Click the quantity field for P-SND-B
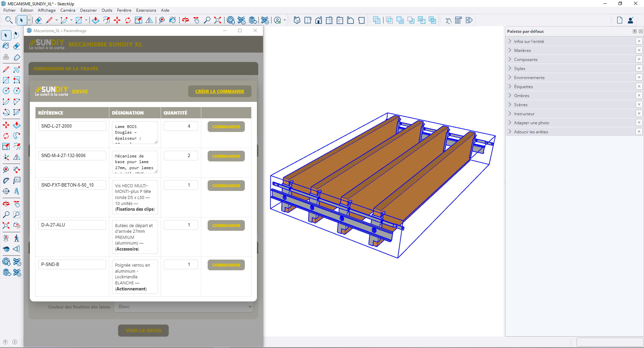 tap(181, 265)
